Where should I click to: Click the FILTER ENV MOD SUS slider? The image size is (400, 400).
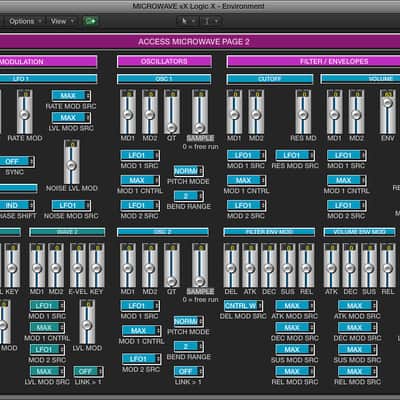coord(287,265)
